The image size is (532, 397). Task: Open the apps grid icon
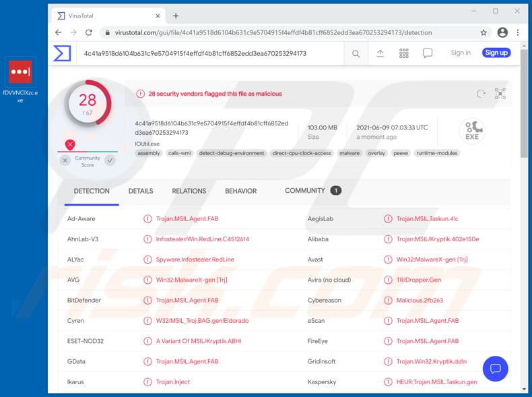coord(404,53)
